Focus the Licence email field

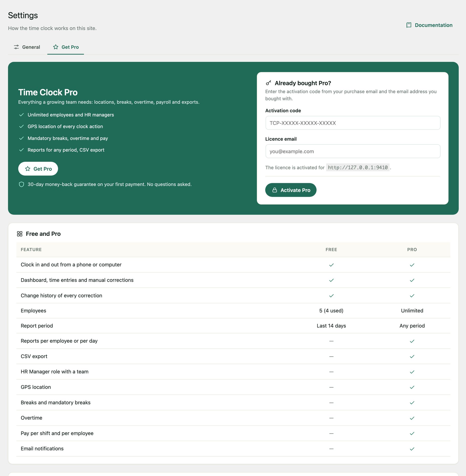(x=353, y=151)
